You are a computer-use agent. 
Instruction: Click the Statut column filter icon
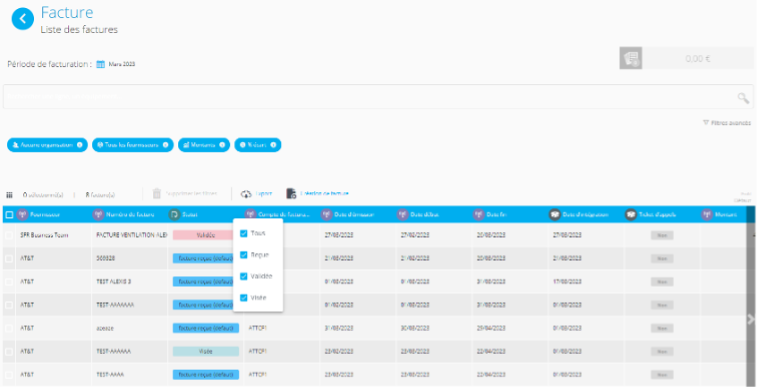(x=175, y=215)
